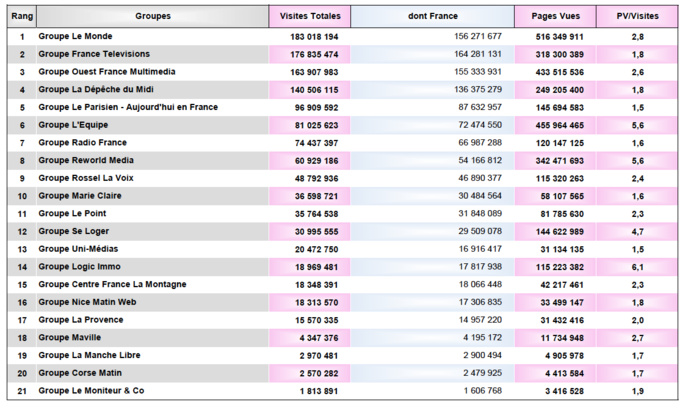Click the Rang column header

click(22, 17)
